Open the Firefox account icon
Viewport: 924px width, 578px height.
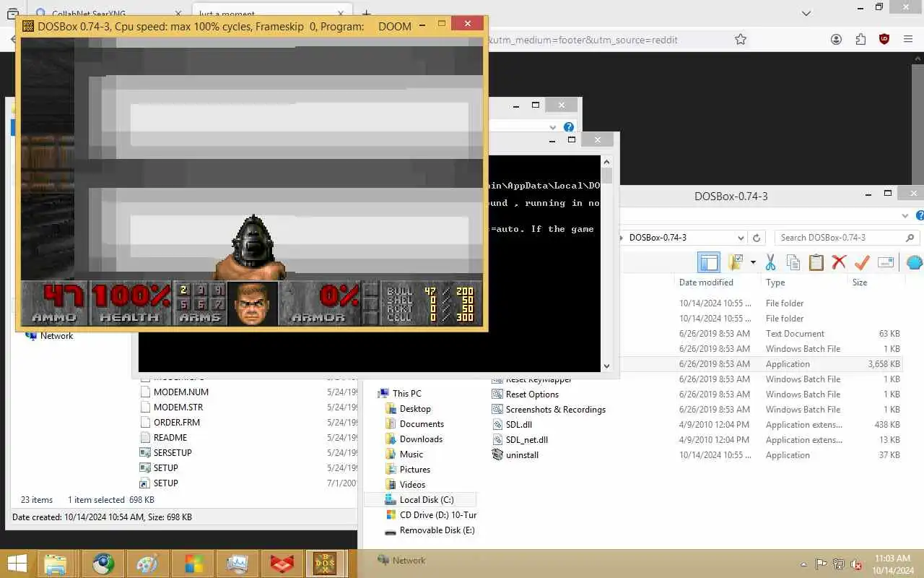click(837, 40)
